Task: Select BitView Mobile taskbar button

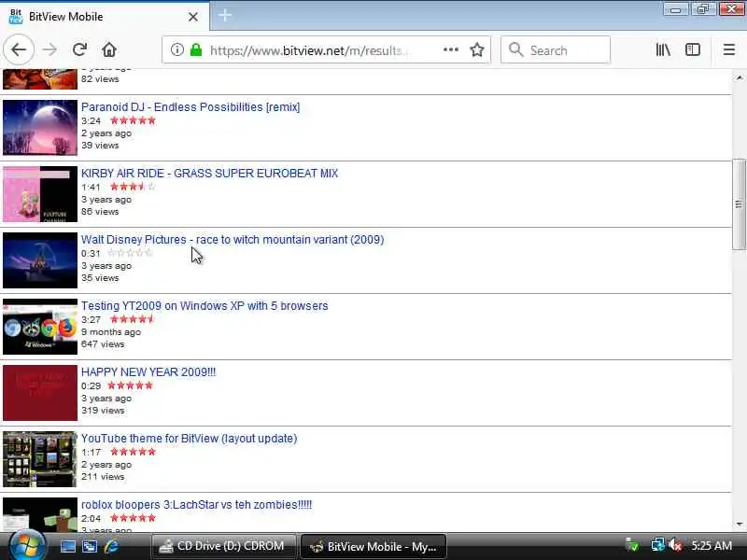Action: pyautogui.click(x=373, y=547)
